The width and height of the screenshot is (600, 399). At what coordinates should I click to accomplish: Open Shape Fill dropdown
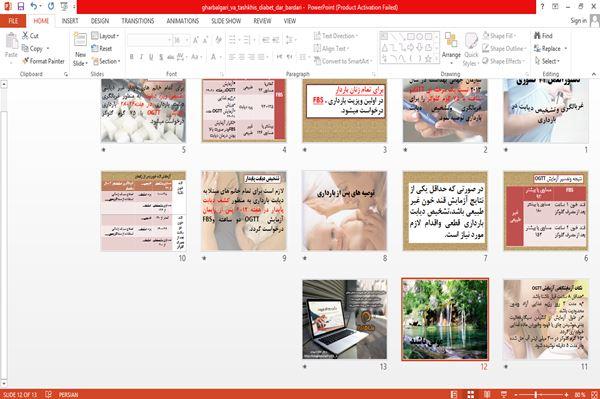point(500,36)
